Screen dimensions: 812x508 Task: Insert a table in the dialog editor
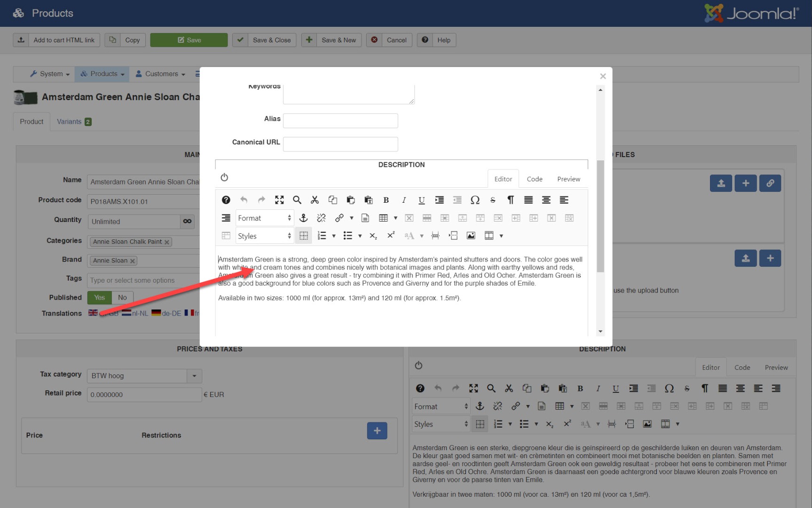(x=383, y=218)
